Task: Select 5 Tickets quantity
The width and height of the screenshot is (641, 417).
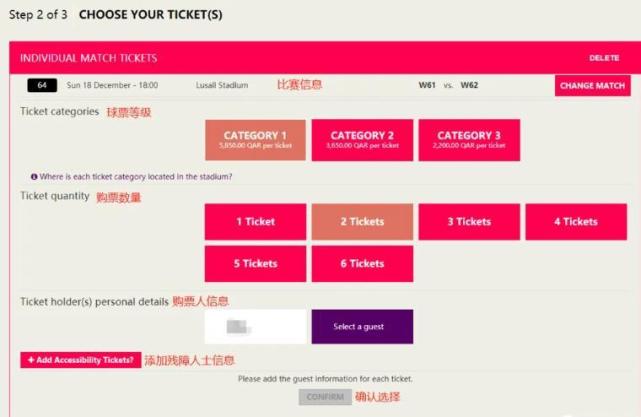Action: (255, 264)
